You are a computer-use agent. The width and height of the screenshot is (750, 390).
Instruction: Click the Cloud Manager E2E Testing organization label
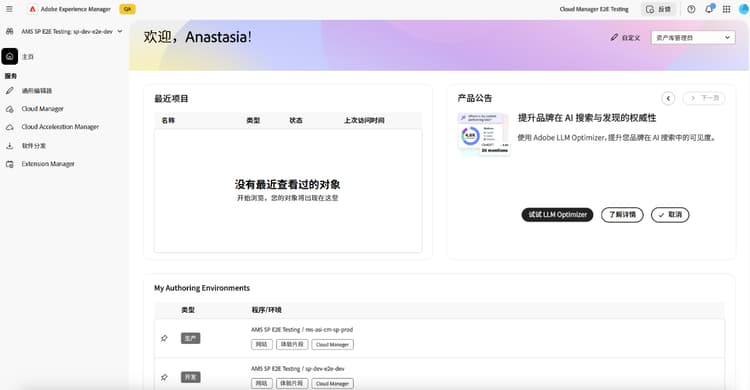coord(594,9)
